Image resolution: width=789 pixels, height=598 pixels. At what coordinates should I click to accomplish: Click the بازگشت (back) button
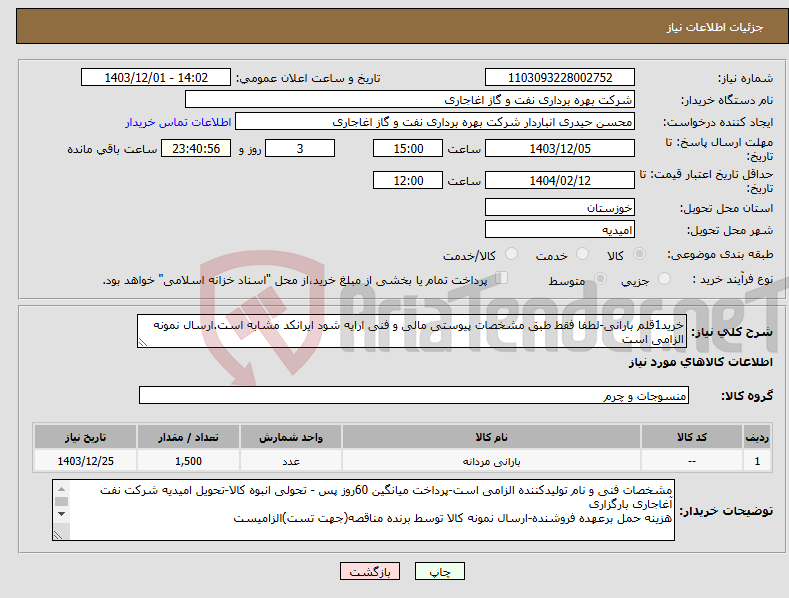(370, 571)
